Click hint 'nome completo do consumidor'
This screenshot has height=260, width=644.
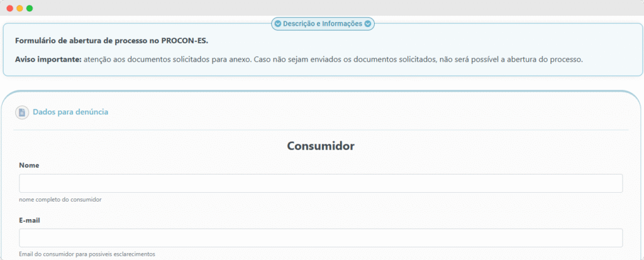(60, 200)
